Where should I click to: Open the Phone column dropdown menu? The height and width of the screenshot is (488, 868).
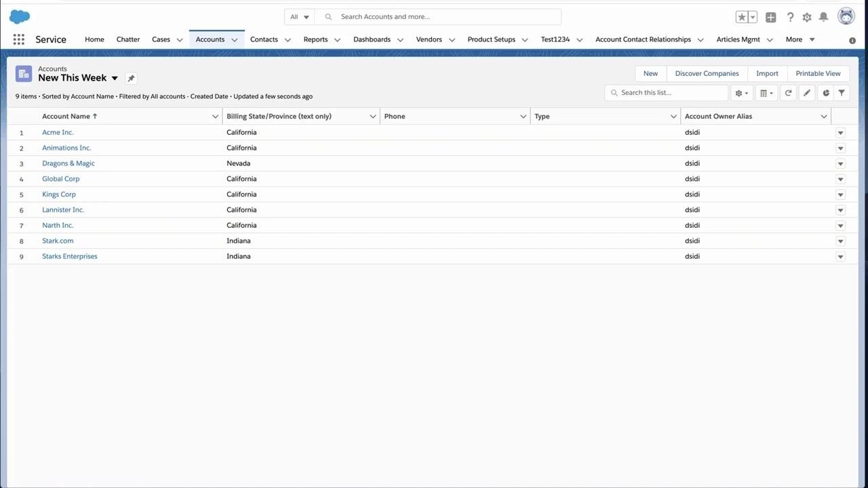coord(523,117)
